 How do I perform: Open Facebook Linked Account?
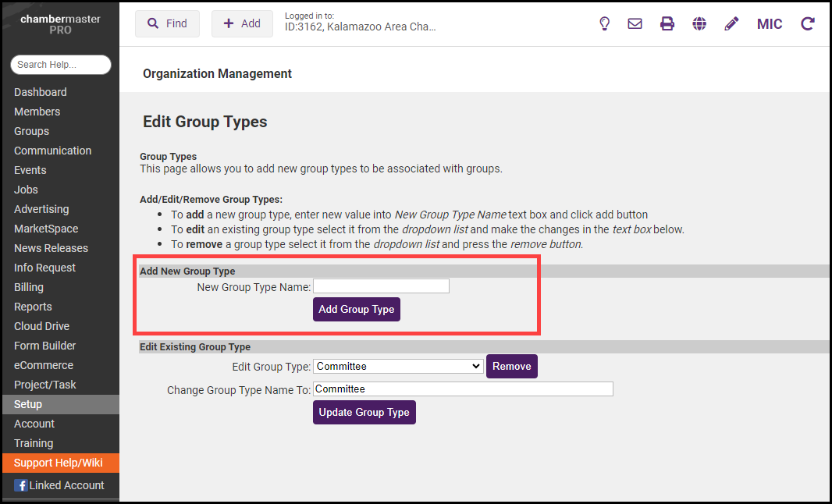(x=59, y=485)
